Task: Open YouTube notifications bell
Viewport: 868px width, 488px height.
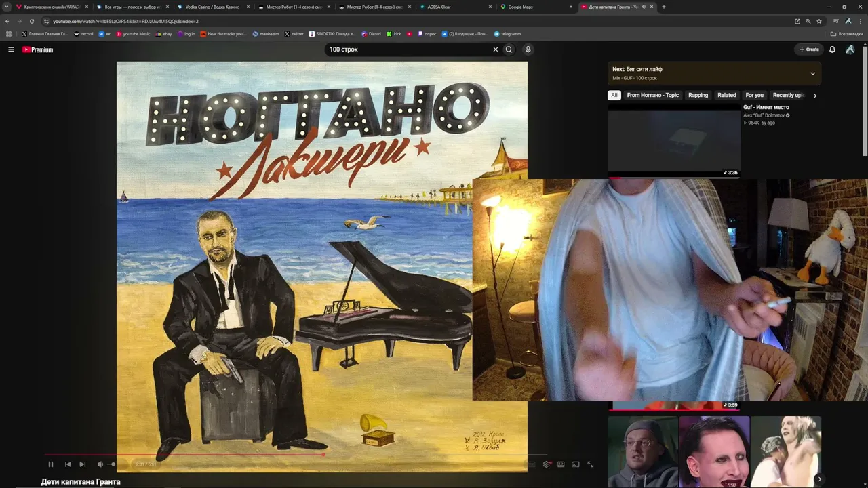Action: coord(832,49)
